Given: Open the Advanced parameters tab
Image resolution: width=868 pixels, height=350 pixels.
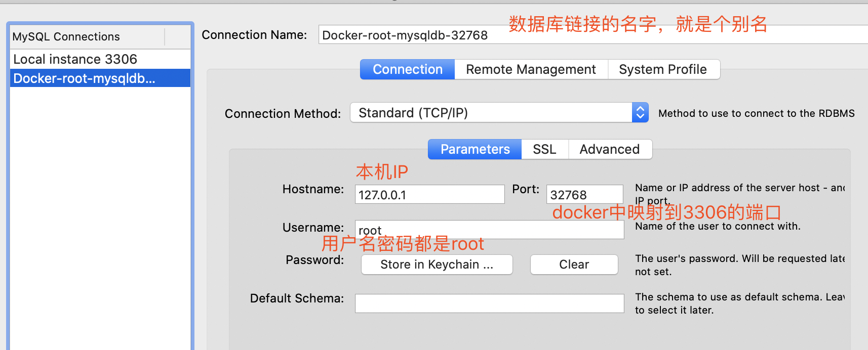Looking at the screenshot, I should pos(609,149).
